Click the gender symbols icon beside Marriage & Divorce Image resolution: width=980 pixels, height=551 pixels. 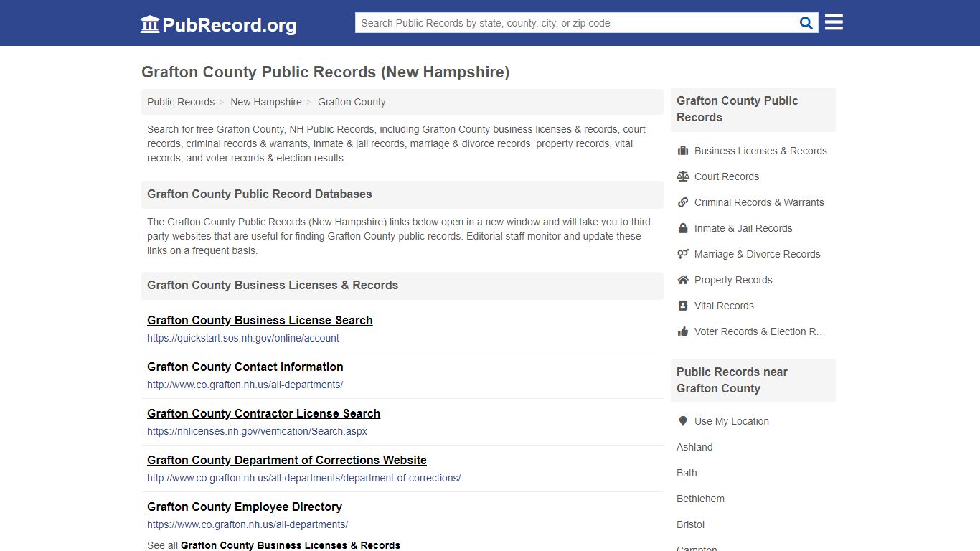coord(683,254)
